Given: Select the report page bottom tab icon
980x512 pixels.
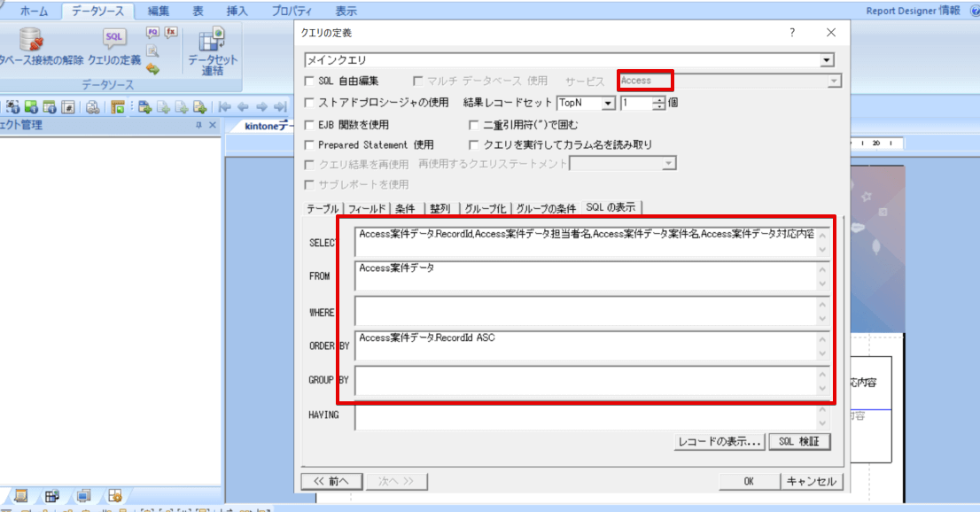Looking at the screenshot, I should (x=20, y=496).
